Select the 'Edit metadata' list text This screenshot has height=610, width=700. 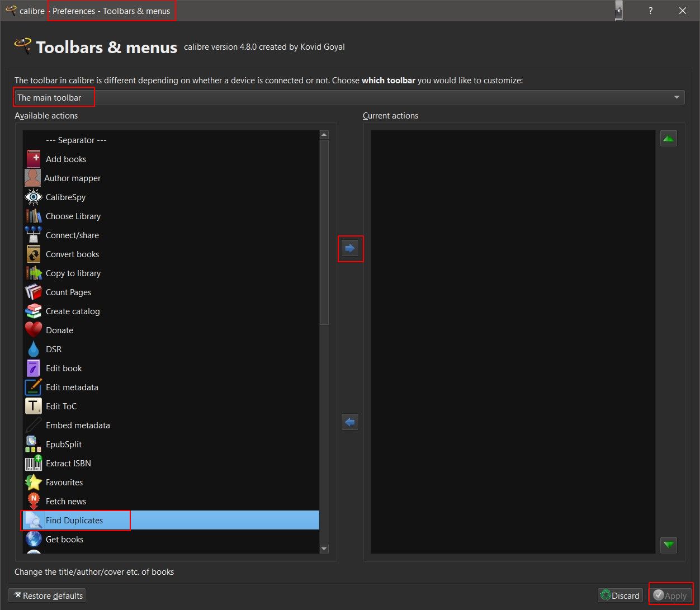(x=72, y=387)
